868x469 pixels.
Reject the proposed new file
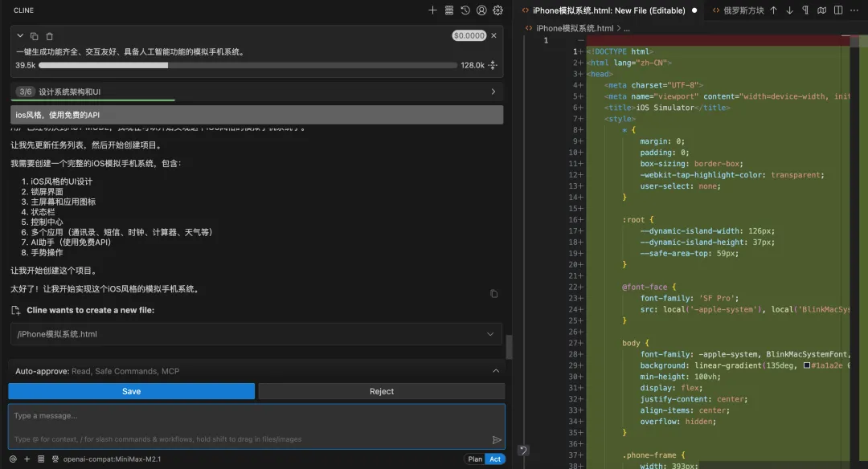point(382,391)
